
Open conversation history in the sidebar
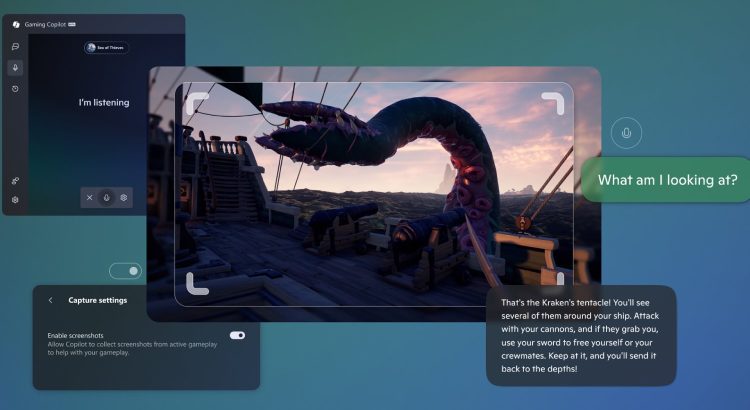[x=15, y=89]
